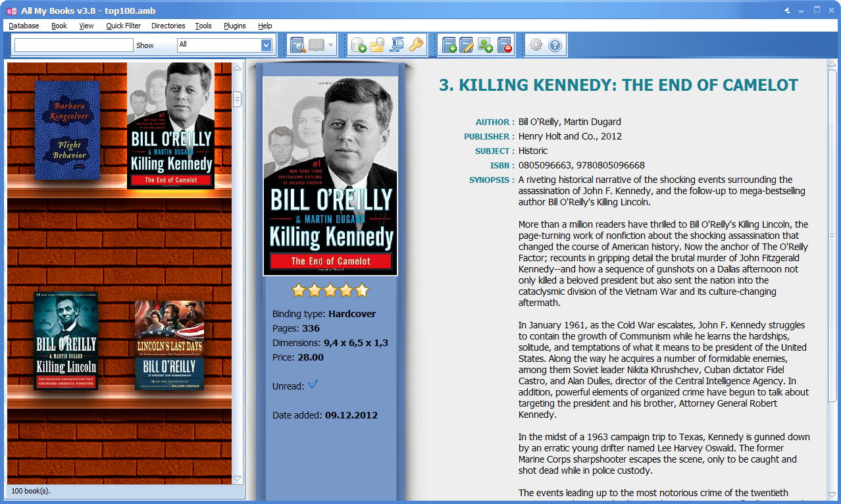This screenshot has height=504, width=841.
Task: Select the Flight Behavior book cover
Action: (67, 130)
